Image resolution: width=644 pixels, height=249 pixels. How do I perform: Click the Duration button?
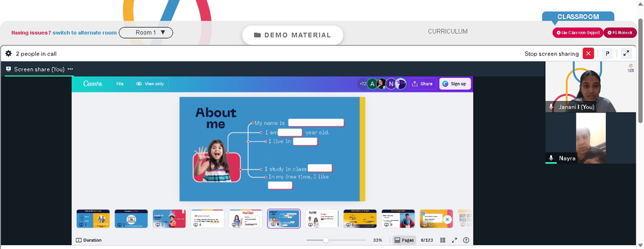point(89,240)
